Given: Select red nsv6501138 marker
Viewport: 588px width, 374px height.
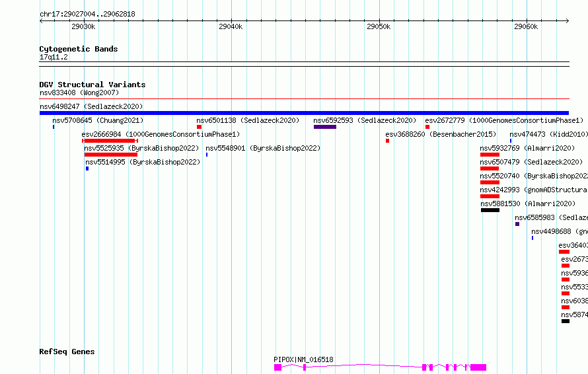Looking at the screenshot, I should pyautogui.click(x=199, y=127).
